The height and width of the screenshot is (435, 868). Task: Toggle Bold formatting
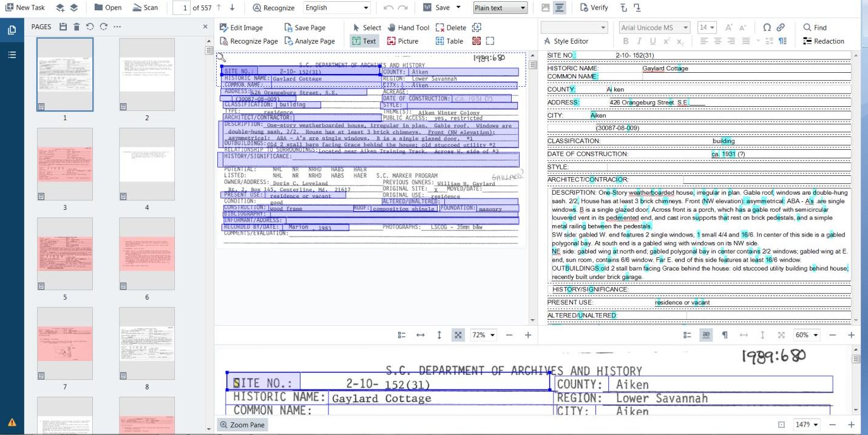pos(626,41)
